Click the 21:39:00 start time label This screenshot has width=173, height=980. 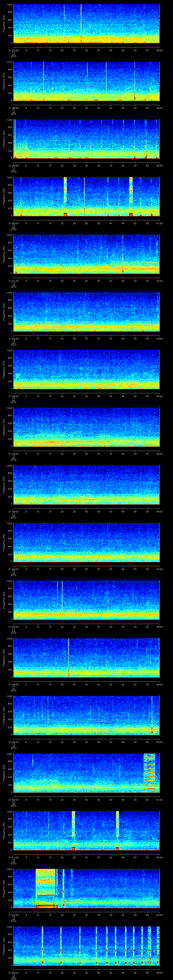13,166
